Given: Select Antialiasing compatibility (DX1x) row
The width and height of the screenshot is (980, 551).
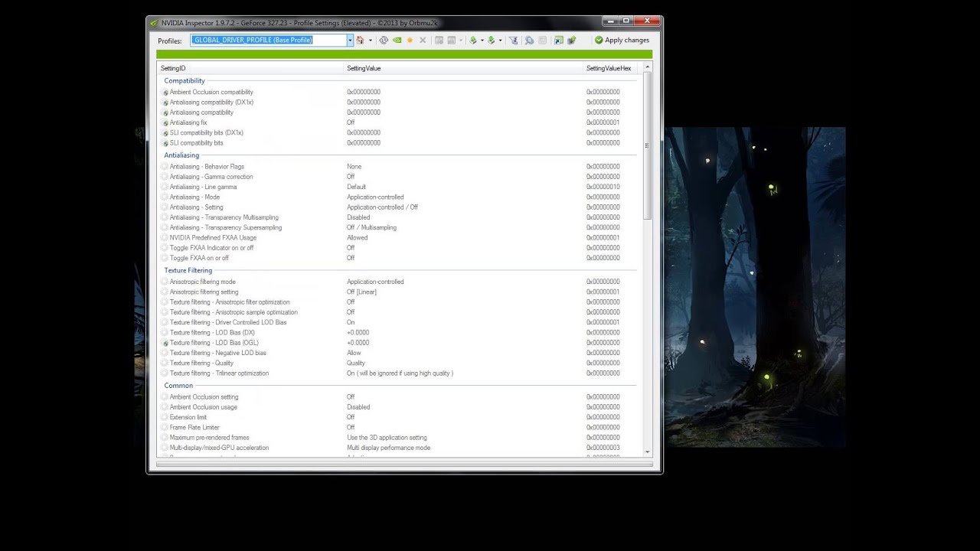Looking at the screenshot, I should click(x=398, y=102).
